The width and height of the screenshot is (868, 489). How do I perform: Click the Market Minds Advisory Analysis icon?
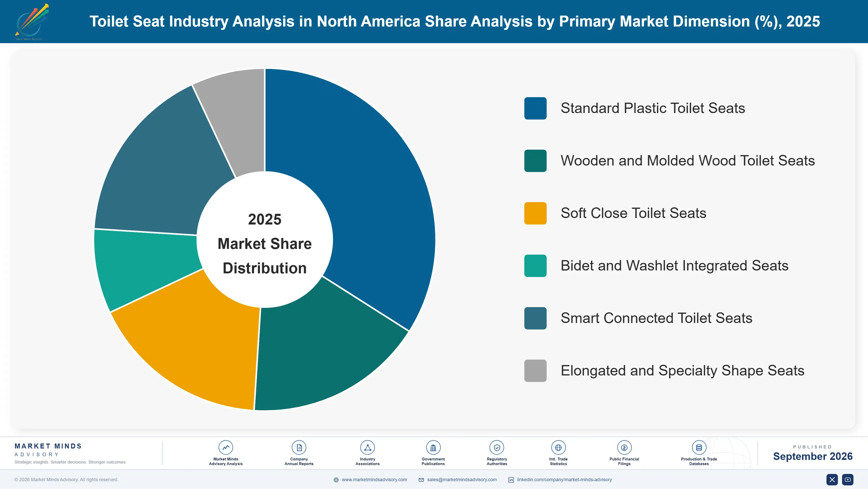coord(226,447)
